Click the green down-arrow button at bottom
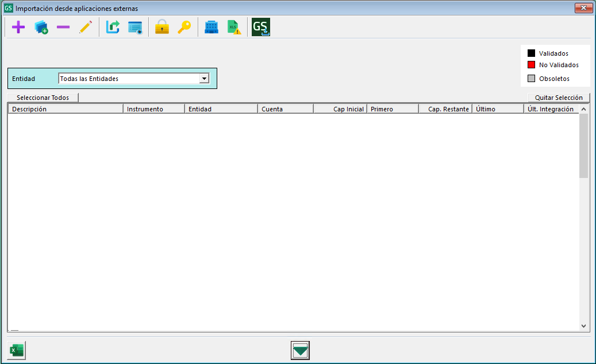 pos(300,350)
